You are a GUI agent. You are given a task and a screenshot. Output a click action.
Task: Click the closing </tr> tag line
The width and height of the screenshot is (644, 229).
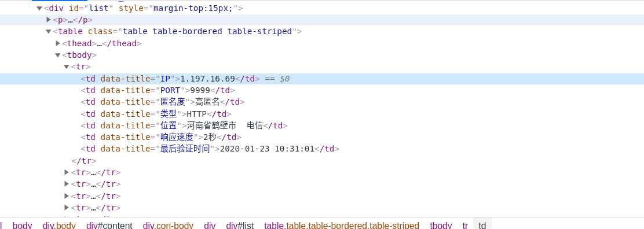pos(84,160)
